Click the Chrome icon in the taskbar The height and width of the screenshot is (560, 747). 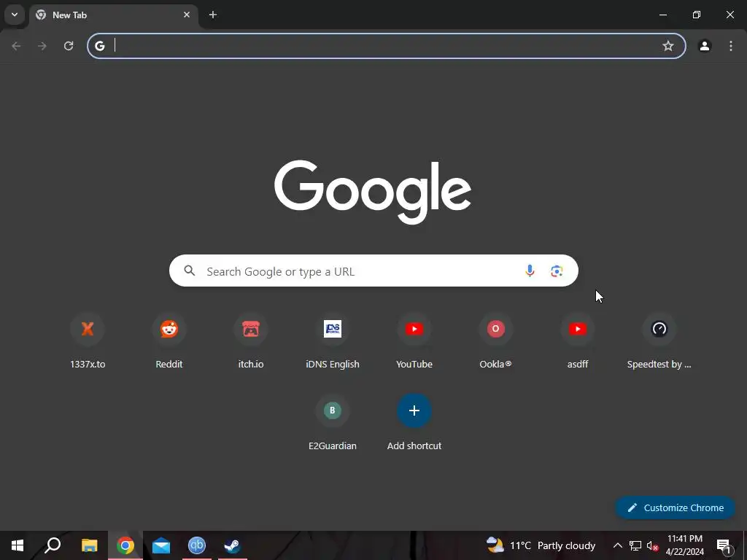point(125,545)
